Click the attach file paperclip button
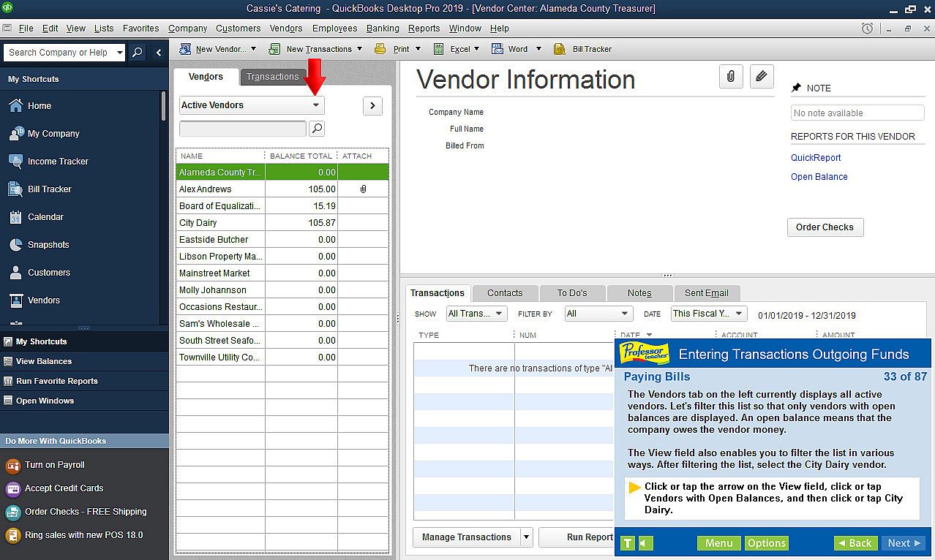The width and height of the screenshot is (935, 560). pyautogui.click(x=731, y=76)
